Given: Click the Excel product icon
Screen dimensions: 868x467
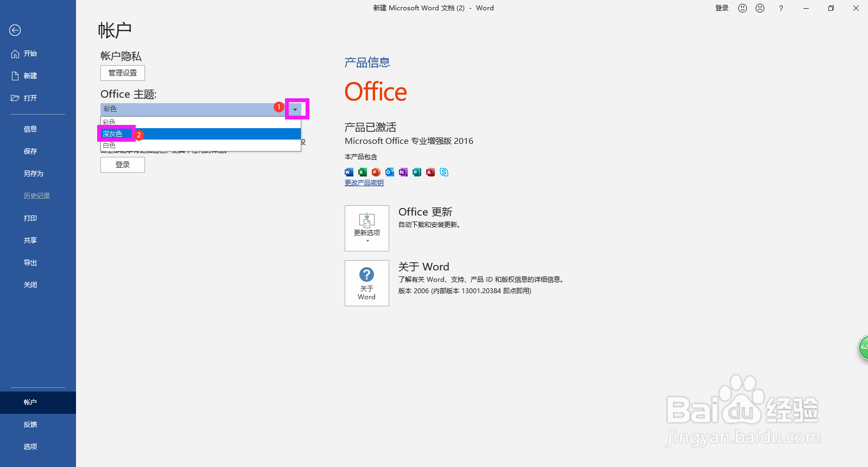Looking at the screenshot, I should (363, 172).
